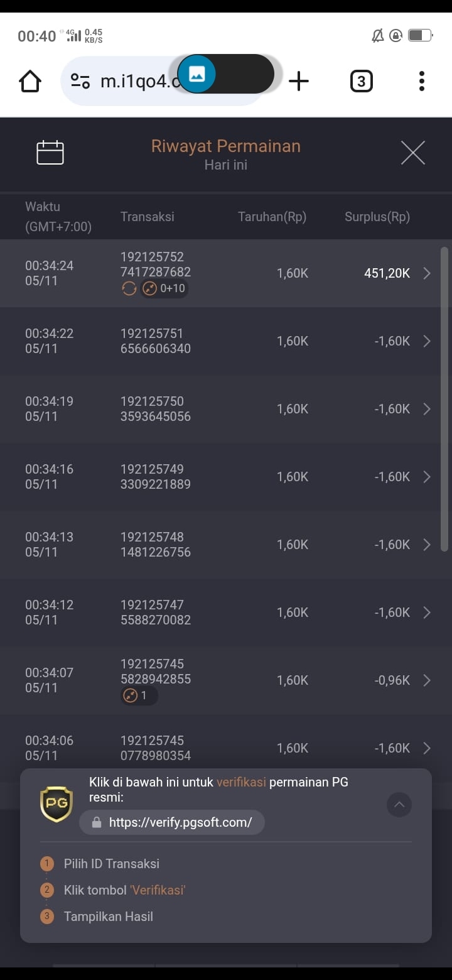
Task: Open the calendar date picker icon
Action: (50, 153)
